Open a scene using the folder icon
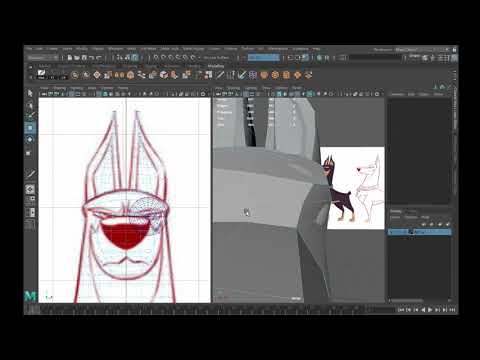480x360 pixels. (77, 58)
